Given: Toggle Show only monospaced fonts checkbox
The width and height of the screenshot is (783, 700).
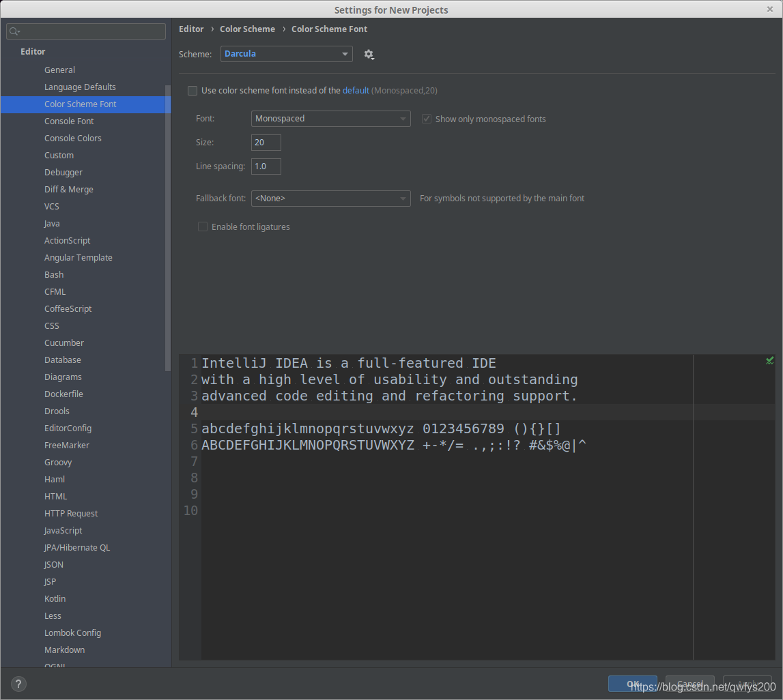Looking at the screenshot, I should point(427,119).
